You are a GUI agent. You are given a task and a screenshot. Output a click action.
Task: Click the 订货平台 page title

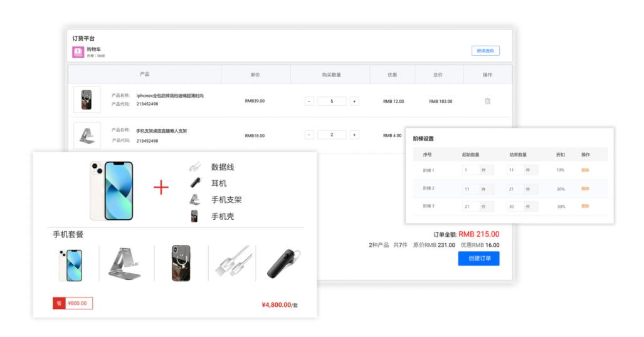tap(84, 38)
